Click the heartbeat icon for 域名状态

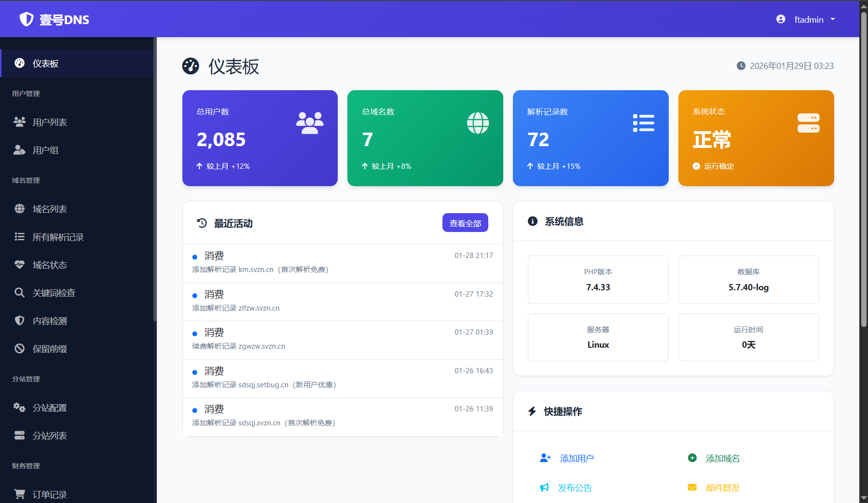[19, 265]
